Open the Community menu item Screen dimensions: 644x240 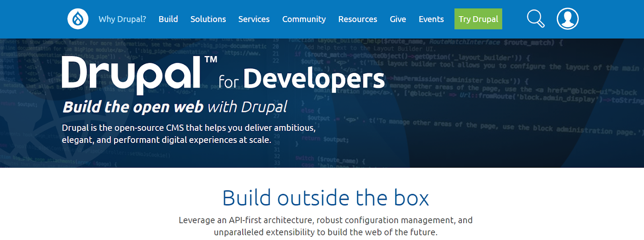[x=304, y=19]
